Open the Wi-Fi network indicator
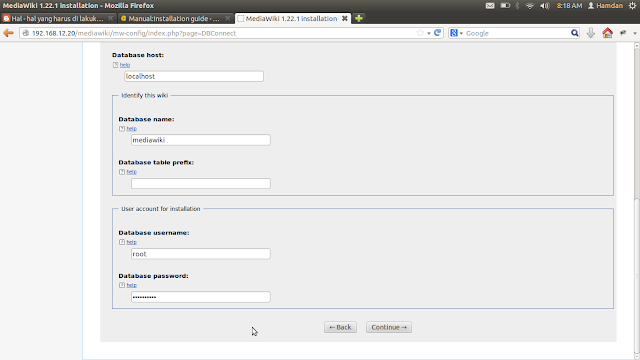Viewport: 640px width, 360px height. coord(529,6)
